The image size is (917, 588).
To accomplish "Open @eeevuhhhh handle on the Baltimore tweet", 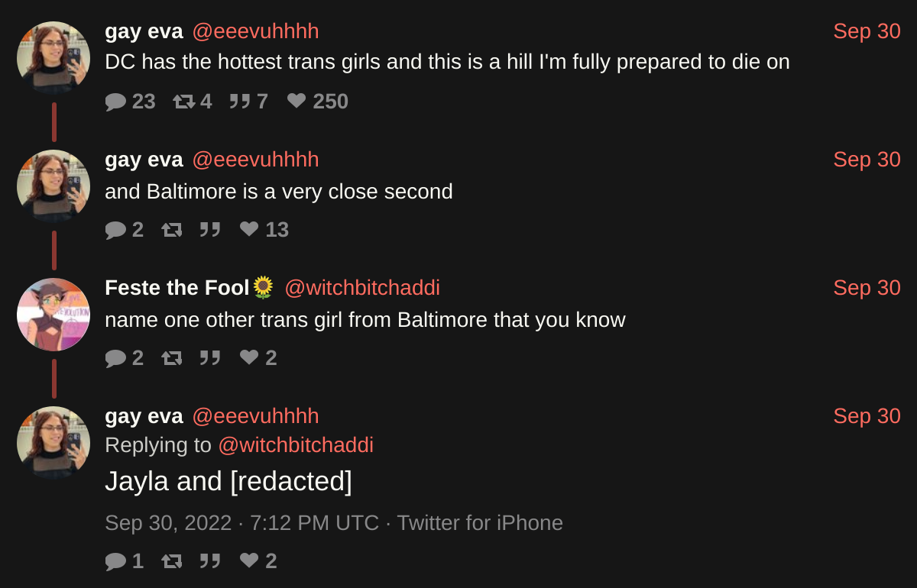I will [255, 160].
